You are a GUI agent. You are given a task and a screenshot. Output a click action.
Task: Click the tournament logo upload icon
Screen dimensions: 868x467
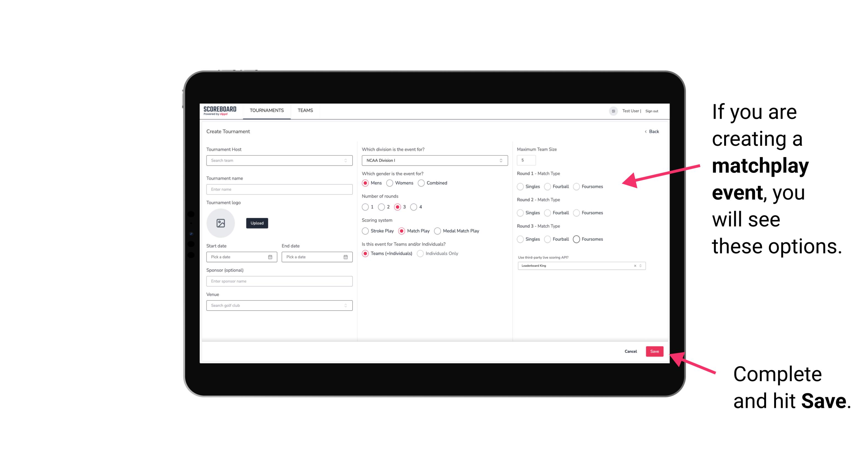(x=221, y=223)
